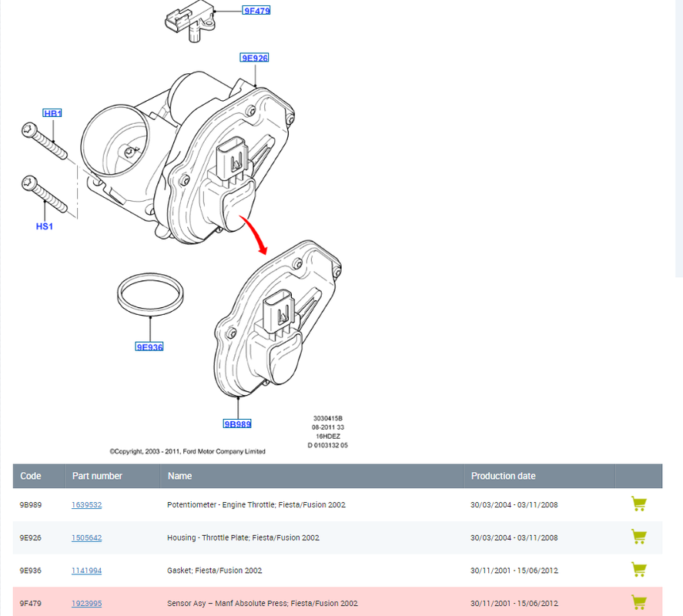Open part number 1505642 link
683x616 pixels.
pyautogui.click(x=87, y=537)
